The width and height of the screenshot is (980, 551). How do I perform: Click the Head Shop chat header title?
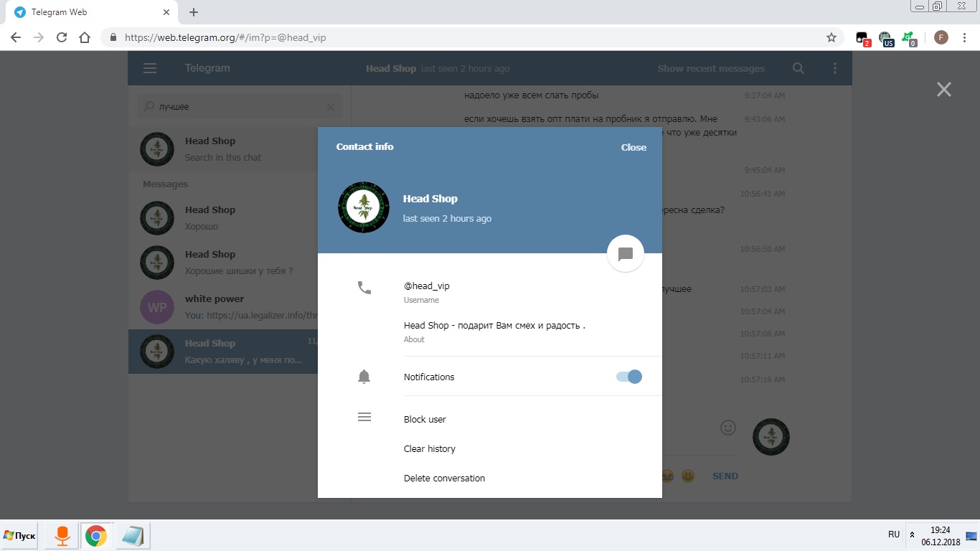click(x=391, y=68)
